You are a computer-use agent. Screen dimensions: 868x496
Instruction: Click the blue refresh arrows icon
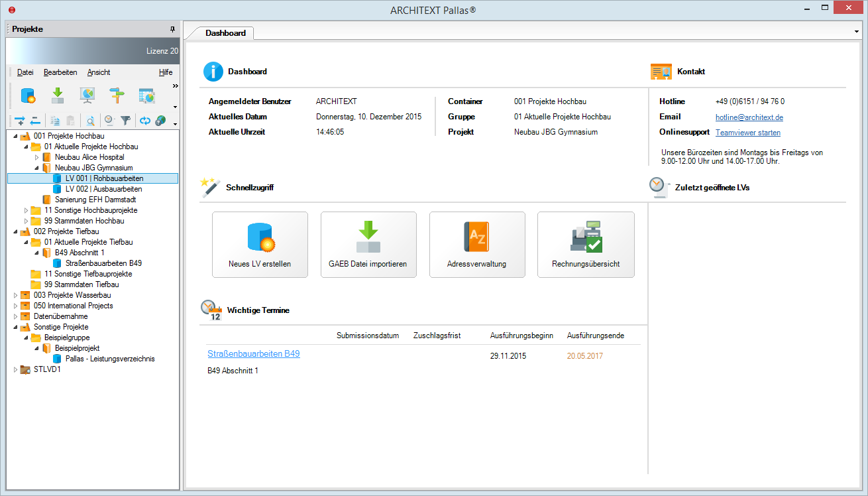[144, 121]
